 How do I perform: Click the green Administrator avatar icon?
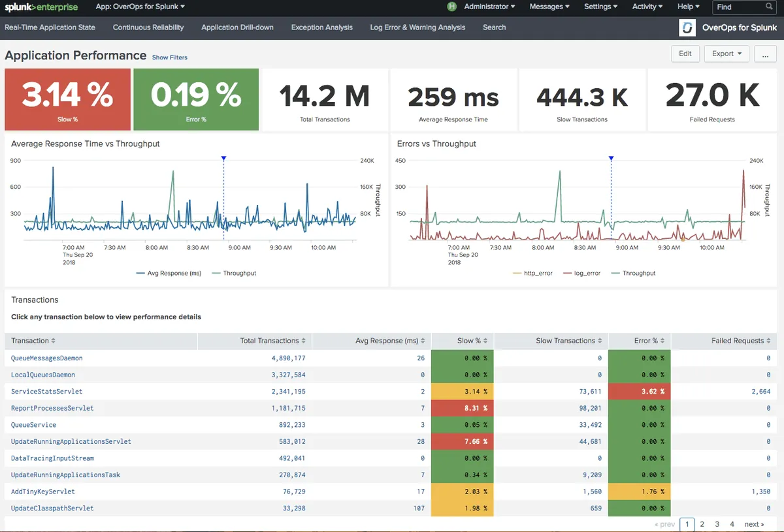pos(451,7)
